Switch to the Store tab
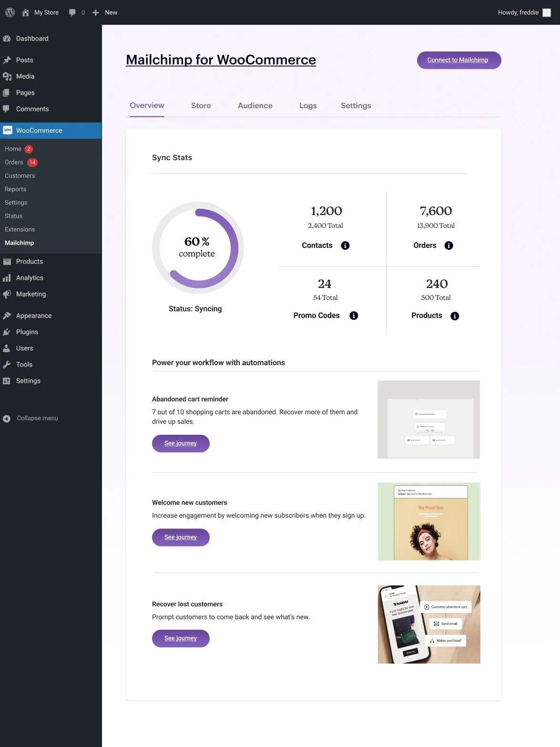The height and width of the screenshot is (747, 560). click(201, 106)
